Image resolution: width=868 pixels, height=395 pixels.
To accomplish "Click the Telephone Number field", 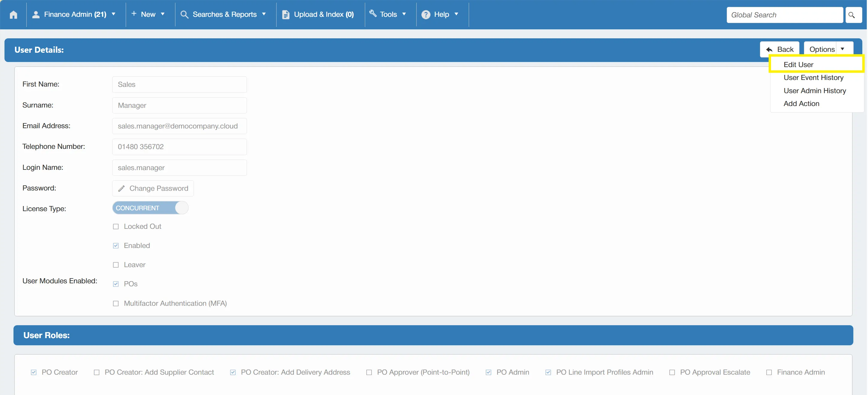I will pos(180,147).
